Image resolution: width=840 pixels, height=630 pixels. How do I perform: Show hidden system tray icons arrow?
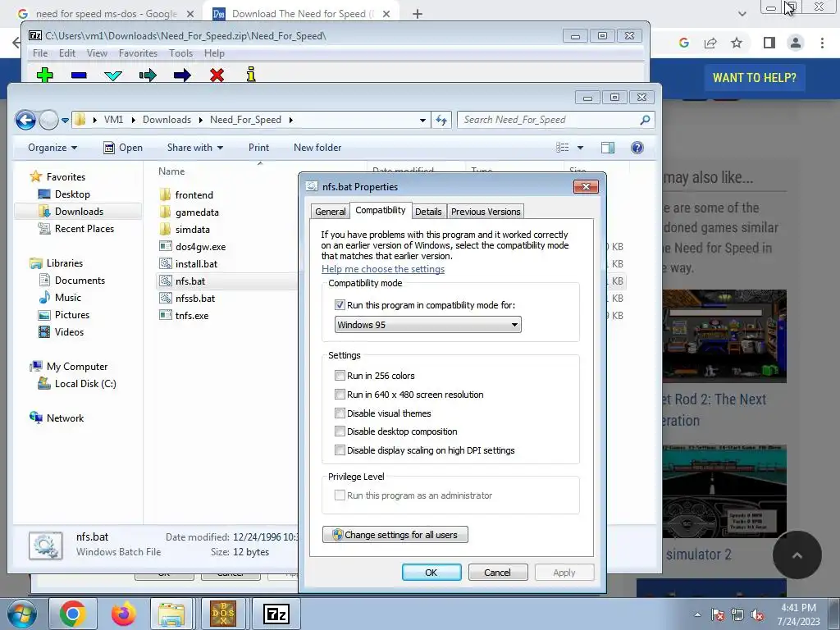pos(697,614)
